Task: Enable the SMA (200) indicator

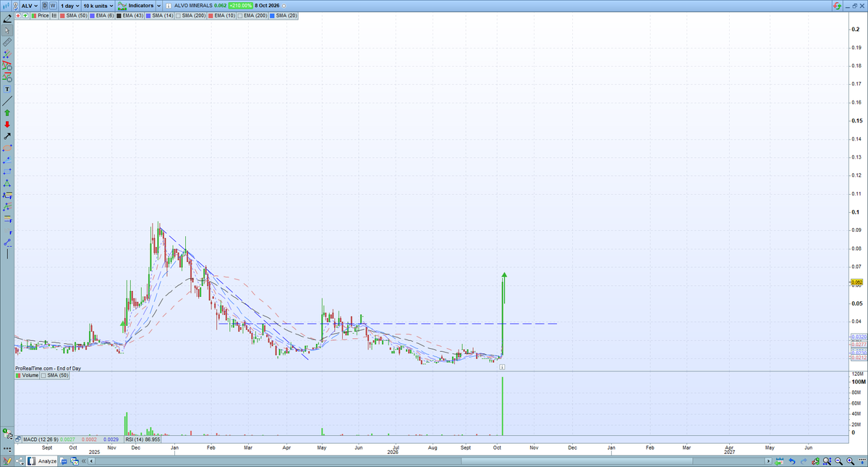Action: 190,15
